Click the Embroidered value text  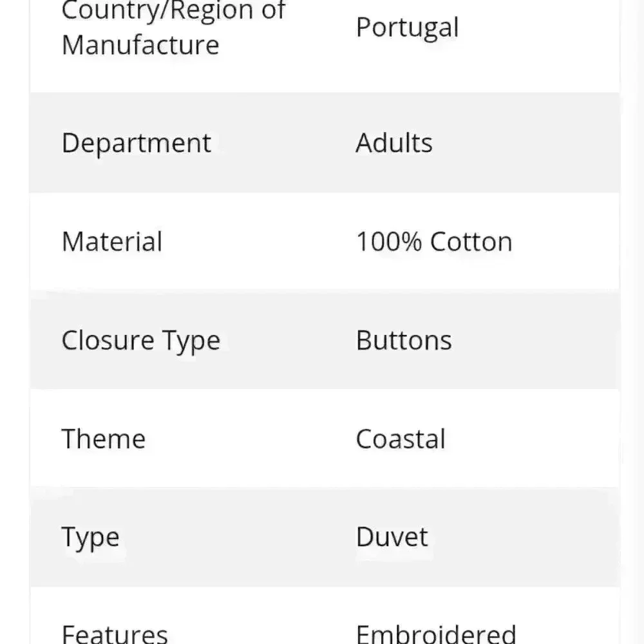click(436, 634)
